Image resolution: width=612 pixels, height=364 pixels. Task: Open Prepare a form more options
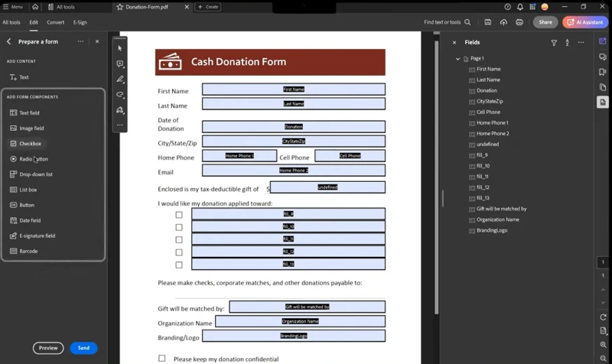coord(80,41)
